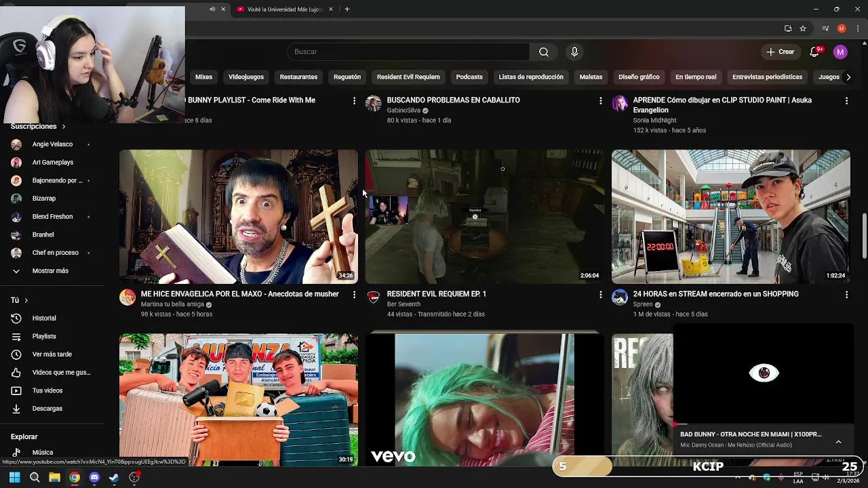Select the En tiempo real chip
Image resolution: width=868 pixels, height=488 pixels.
696,77
